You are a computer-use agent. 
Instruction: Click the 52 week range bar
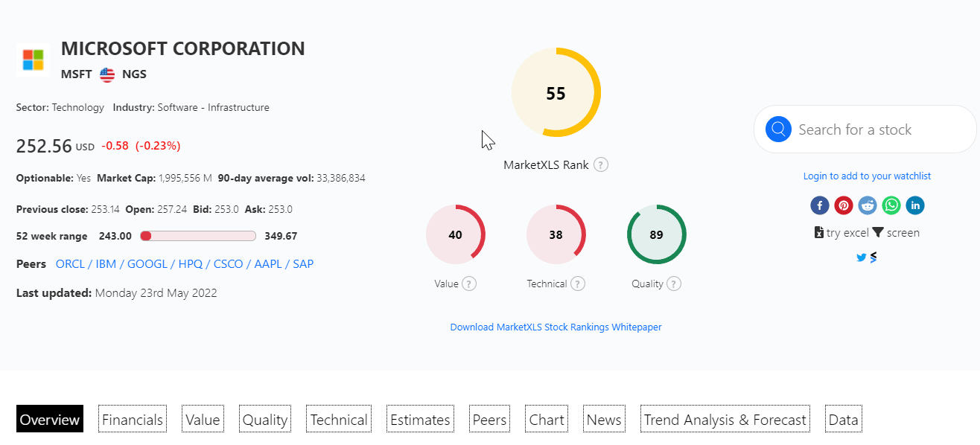198,236
